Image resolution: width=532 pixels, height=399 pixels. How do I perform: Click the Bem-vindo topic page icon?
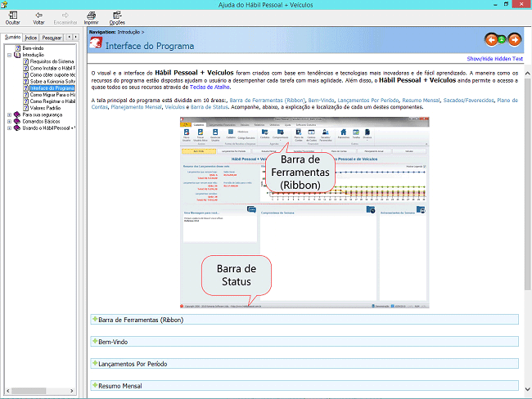point(18,48)
